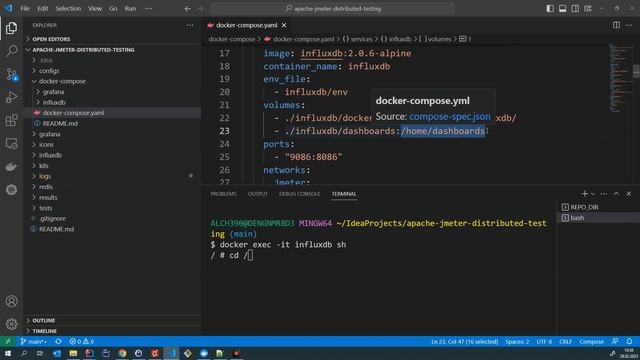Change encoding via UTF-8
This screenshot has height=360, width=640.
(544, 341)
